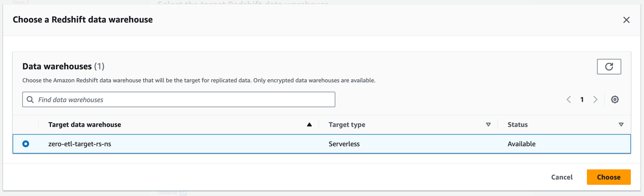Viewport: 644px width, 196px height.
Task: Sort by Status column arrow
Action: (621, 125)
